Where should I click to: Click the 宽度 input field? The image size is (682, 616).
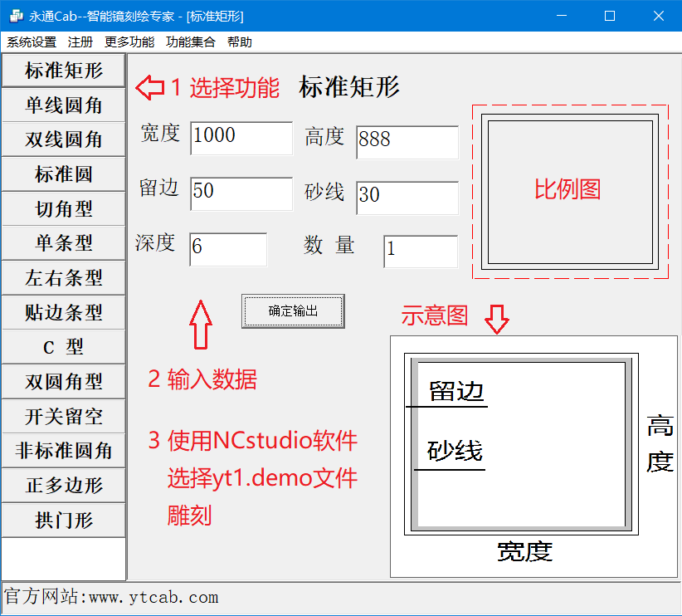241,138
